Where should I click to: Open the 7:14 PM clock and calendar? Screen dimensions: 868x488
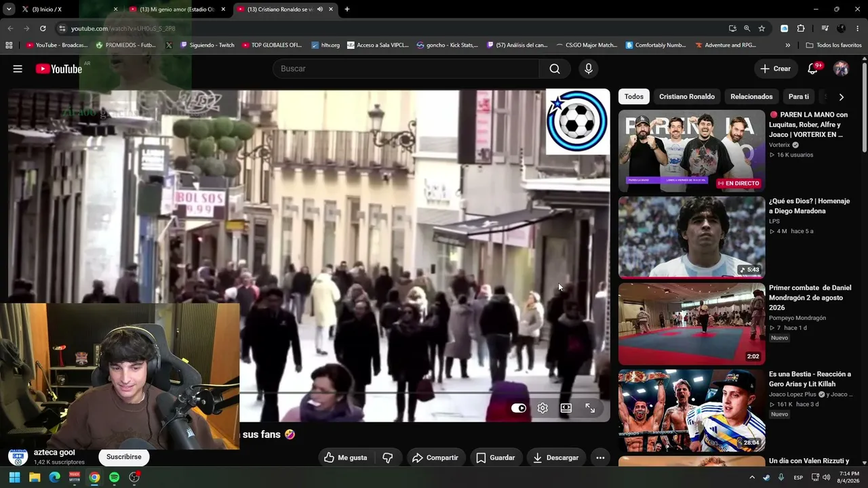(x=849, y=477)
